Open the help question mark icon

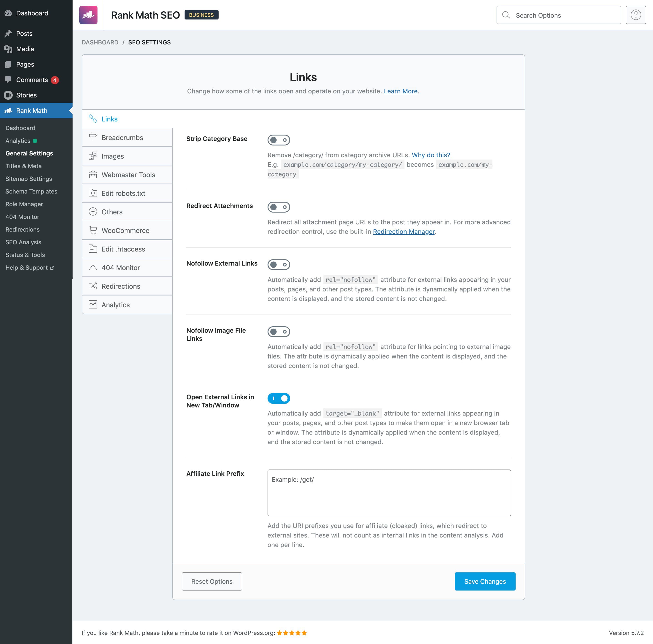point(635,15)
